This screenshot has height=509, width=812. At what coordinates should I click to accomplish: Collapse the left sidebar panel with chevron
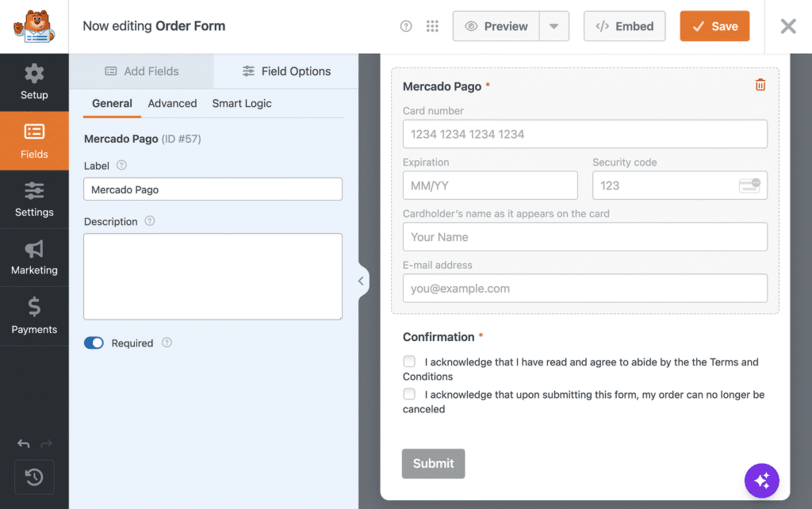[x=362, y=281]
